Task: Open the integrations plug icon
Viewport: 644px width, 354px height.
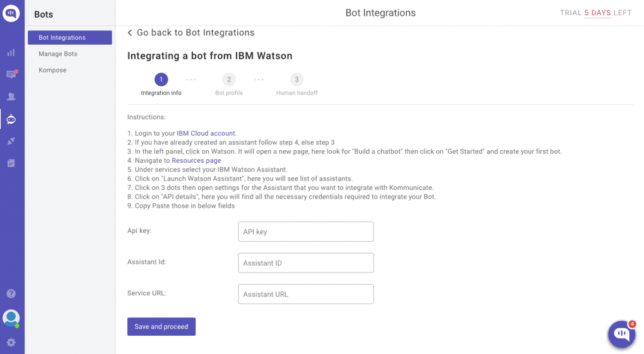Action: pos(11,141)
